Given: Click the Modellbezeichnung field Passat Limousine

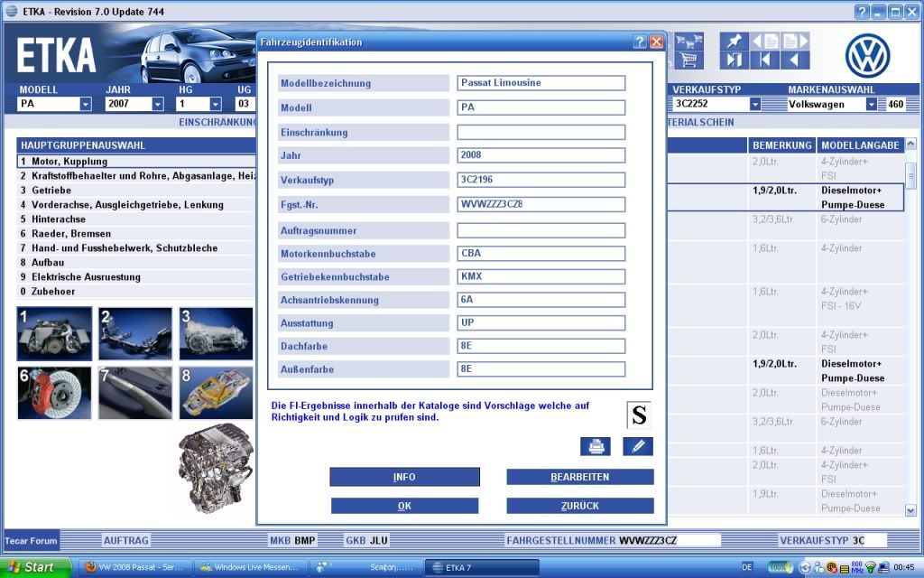Looking at the screenshot, I should point(541,82).
